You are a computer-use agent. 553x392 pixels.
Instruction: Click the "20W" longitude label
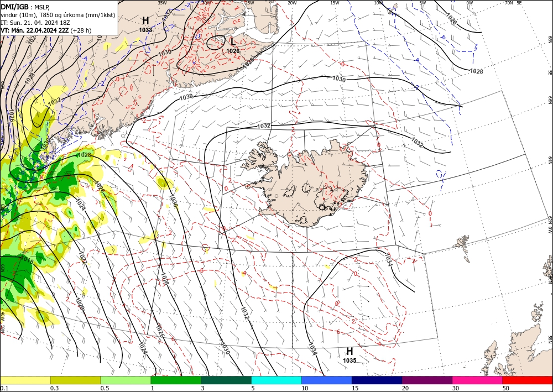pos(292,3)
